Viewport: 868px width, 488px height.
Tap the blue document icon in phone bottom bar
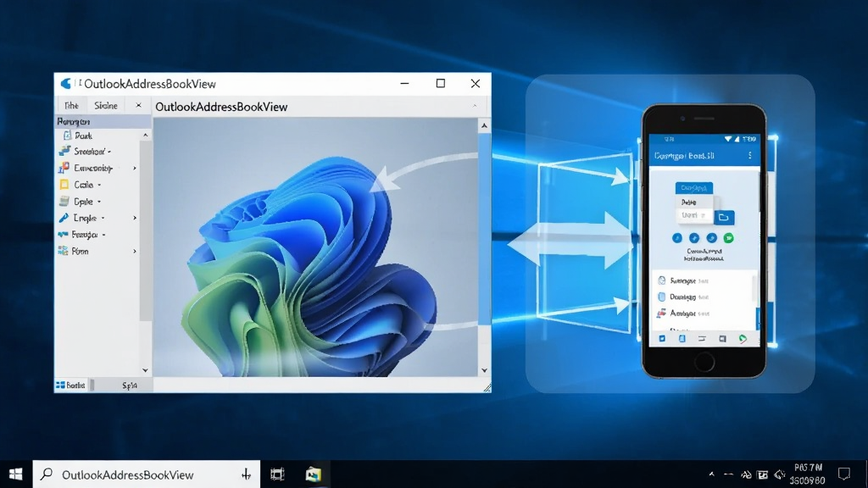(682, 338)
